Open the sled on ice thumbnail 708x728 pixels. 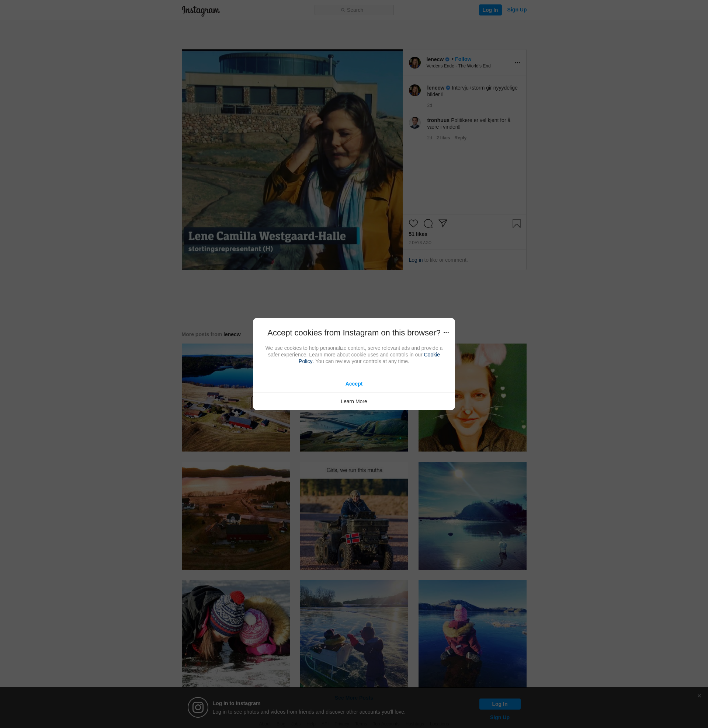(x=354, y=633)
